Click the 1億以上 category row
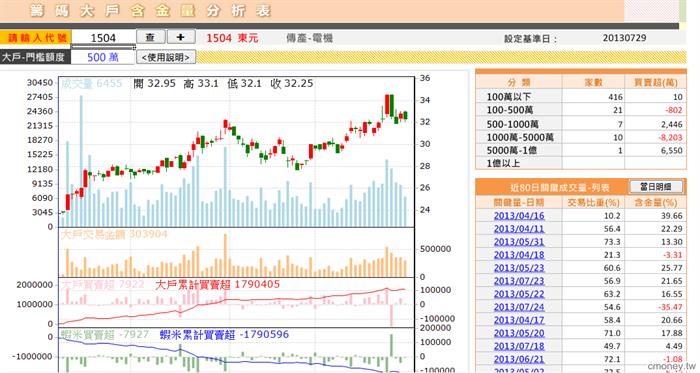Image resolution: width=700 pixels, height=373 pixels. click(x=580, y=163)
